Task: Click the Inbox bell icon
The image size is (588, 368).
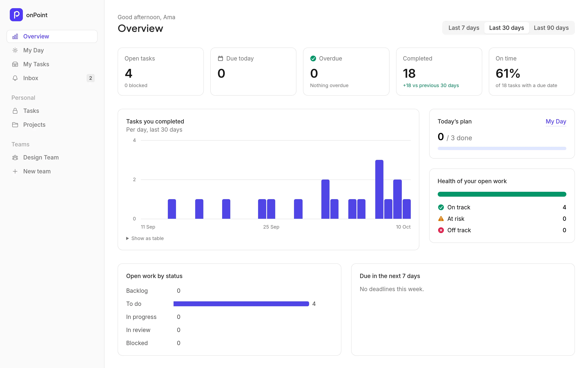Action: coord(15,78)
